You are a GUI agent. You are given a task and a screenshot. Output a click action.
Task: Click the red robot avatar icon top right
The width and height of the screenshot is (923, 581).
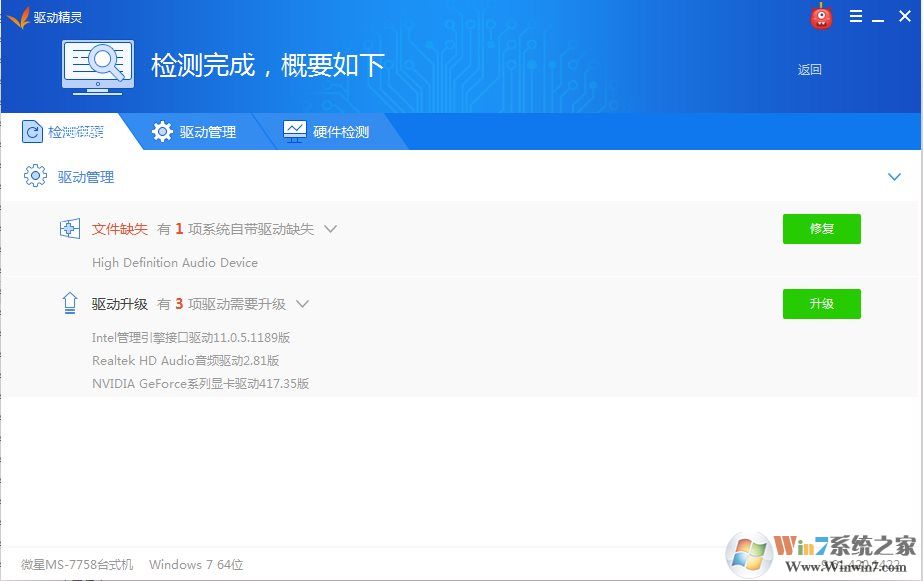click(x=820, y=16)
